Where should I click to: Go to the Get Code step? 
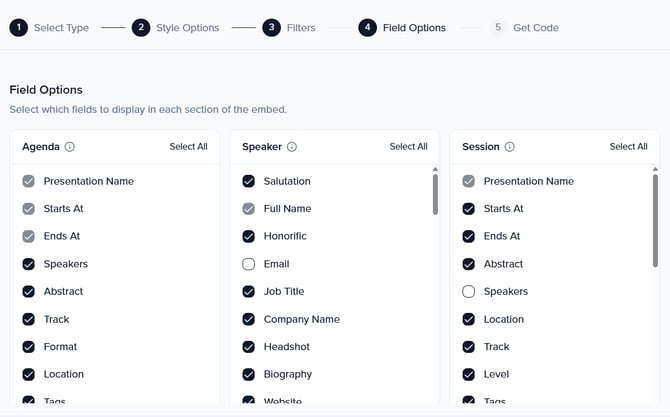click(535, 28)
